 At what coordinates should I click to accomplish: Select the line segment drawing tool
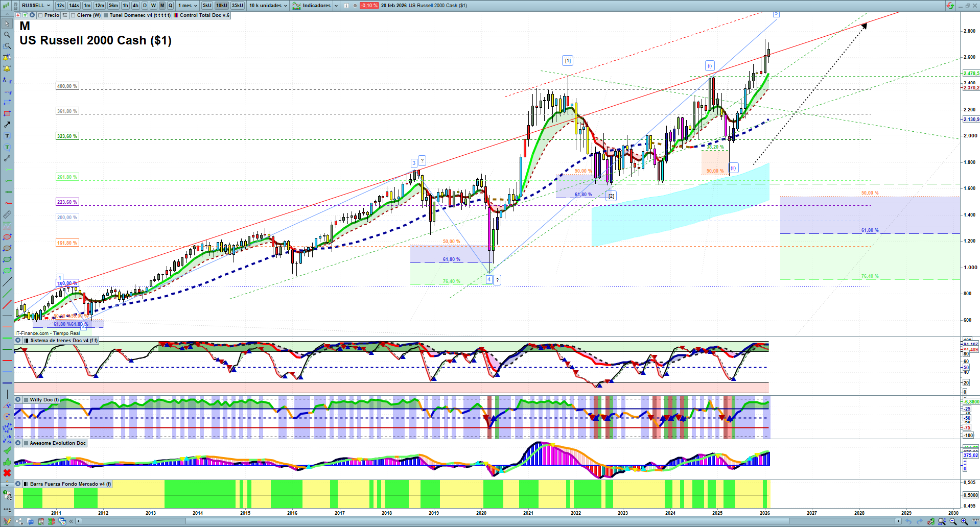pyautogui.click(x=7, y=158)
